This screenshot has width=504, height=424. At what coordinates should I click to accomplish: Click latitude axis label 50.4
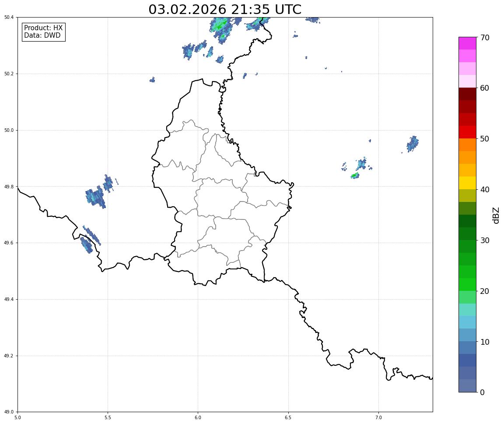9,17
